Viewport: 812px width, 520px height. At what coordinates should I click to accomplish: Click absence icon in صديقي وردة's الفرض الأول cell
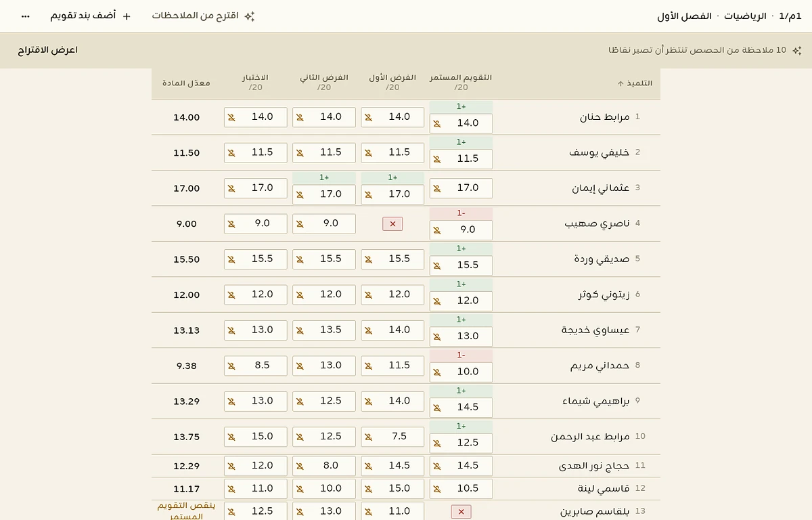point(368,259)
